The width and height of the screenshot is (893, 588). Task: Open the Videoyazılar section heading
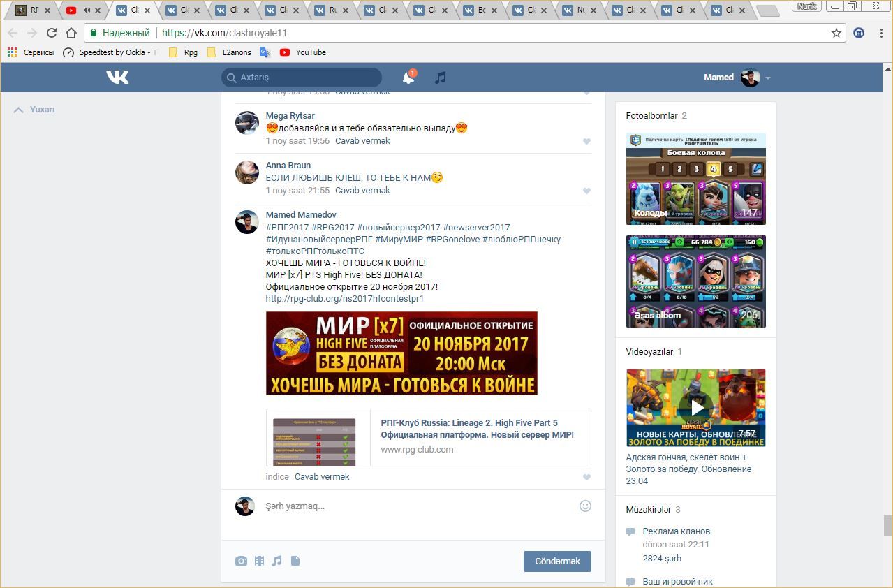coord(649,352)
